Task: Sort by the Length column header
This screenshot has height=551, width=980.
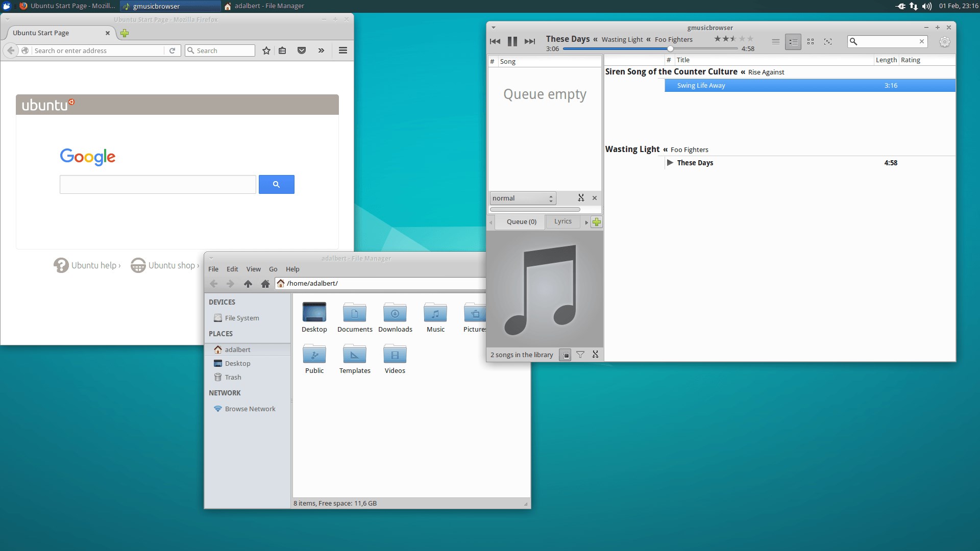Action: pos(886,60)
